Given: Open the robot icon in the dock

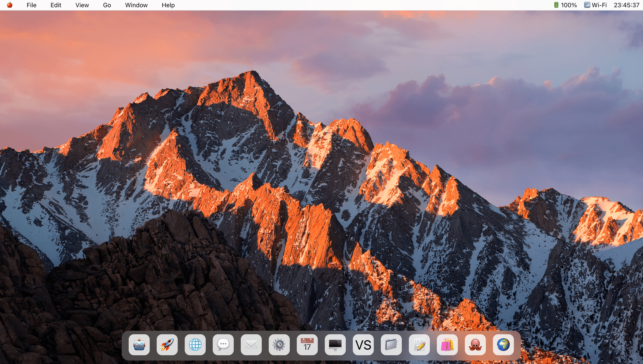Looking at the screenshot, I should click(x=139, y=345).
